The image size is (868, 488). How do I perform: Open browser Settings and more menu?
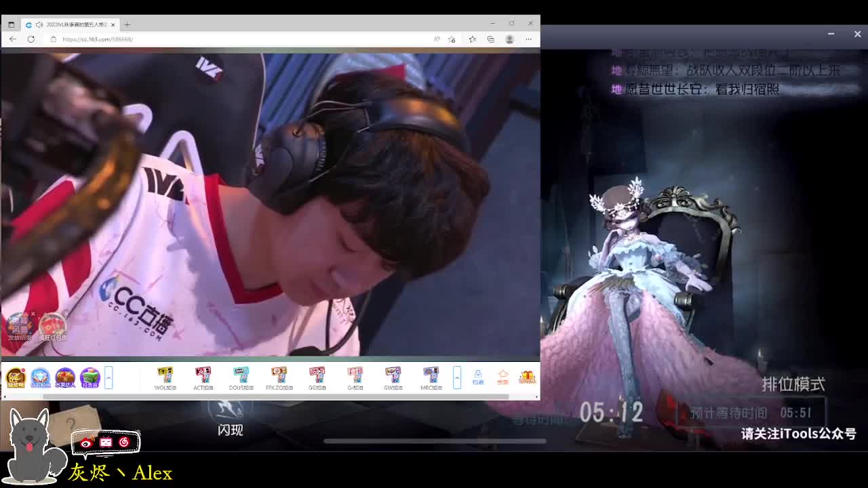click(x=528, y=39)
